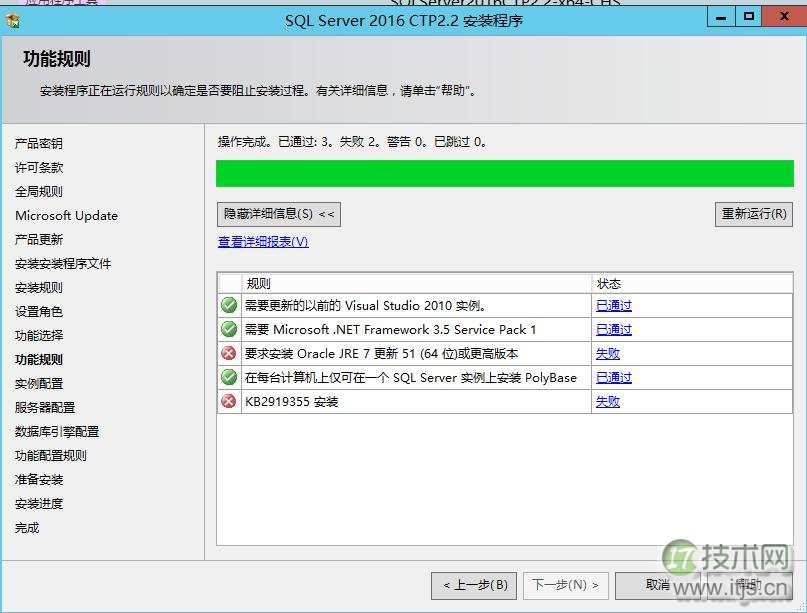This screenshot has width=807, height=613.
Task: Select 产品密钥 step in sidebar
Action: (x=39, y=143)
